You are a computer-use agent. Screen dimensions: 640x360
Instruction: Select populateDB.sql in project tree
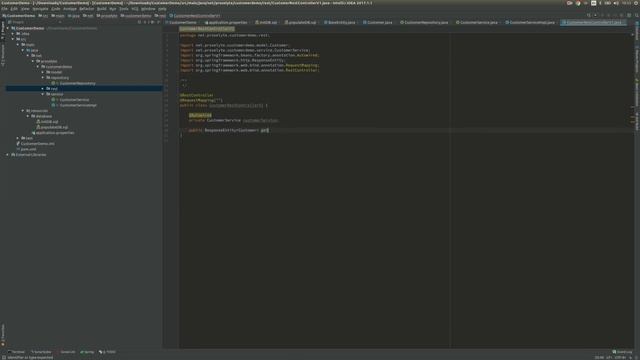(54, 127)
